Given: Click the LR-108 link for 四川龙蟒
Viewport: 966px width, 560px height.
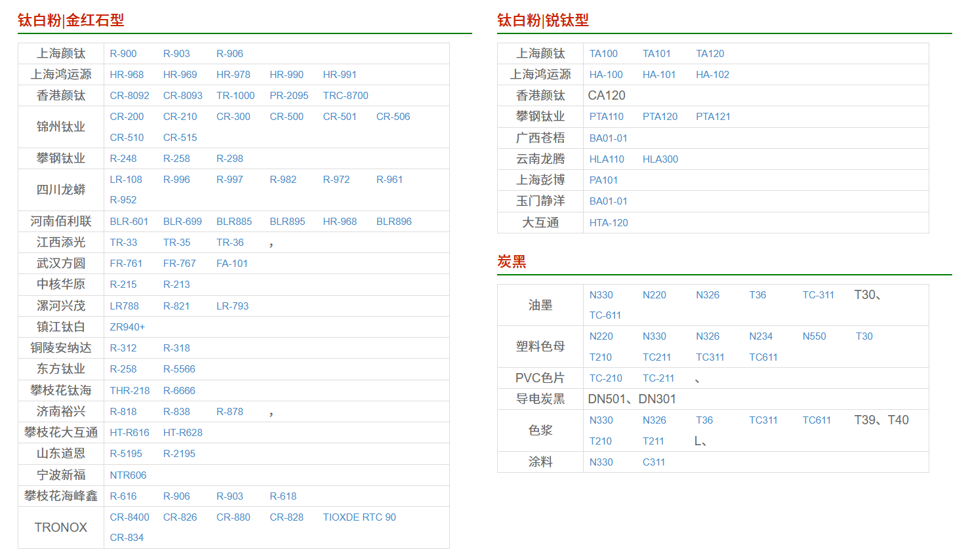Looking at the screenshot, I should pos(126,180).
